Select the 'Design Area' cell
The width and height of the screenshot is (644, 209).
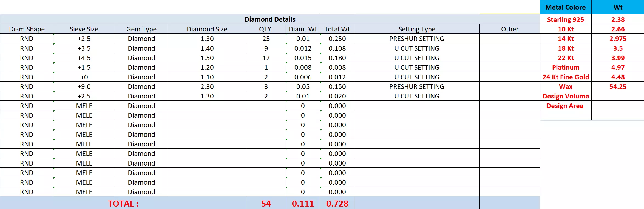[x=566, y=106]
